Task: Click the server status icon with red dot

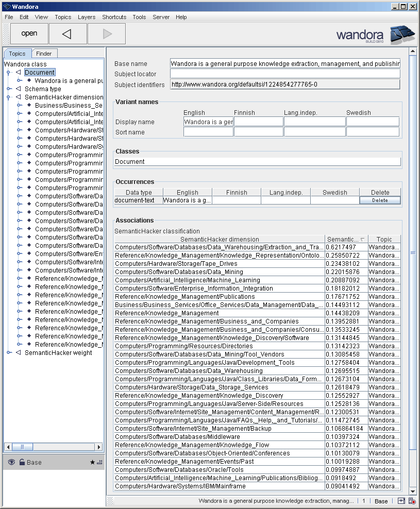Action: (412, 501)
